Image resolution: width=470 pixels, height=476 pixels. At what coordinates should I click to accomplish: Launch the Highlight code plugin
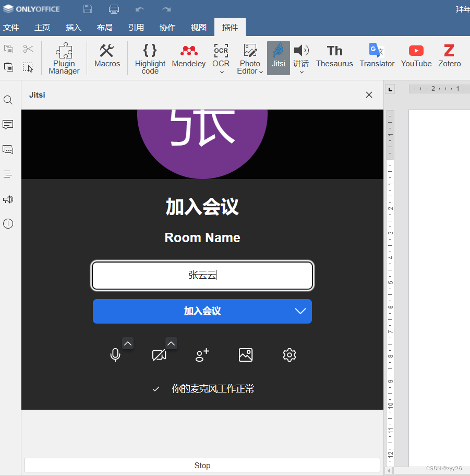pyautogui.click(x=150, y=58)
